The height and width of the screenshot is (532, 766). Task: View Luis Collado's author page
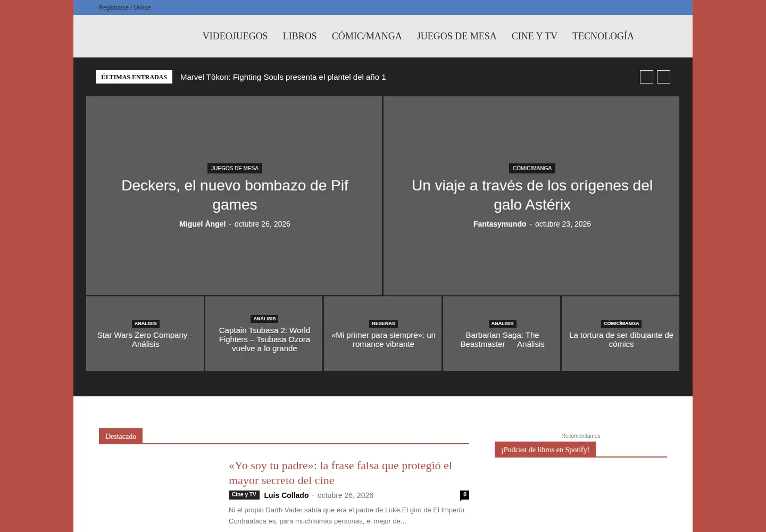[286, 495]
